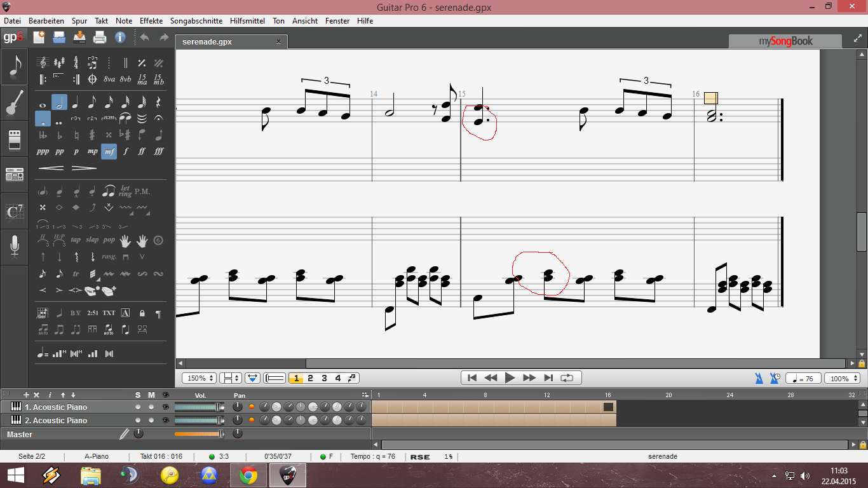
Task: Open the tempo 76 dropdown
Action: pos(803,378)
